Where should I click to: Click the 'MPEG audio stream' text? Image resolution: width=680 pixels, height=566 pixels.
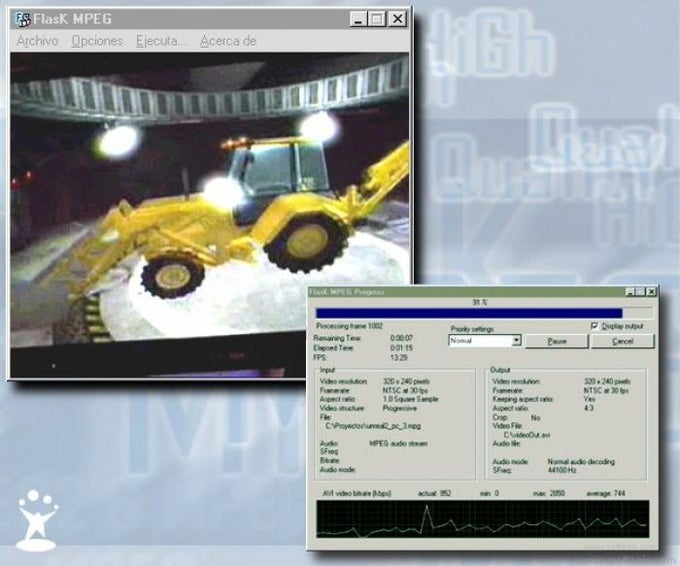(x=398, y=444)
